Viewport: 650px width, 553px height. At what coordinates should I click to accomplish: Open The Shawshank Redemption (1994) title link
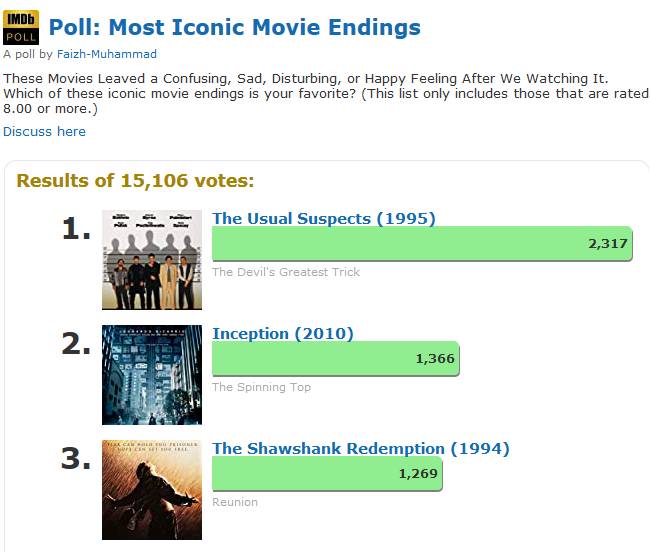pyautogui.click(x=360, y=448)
